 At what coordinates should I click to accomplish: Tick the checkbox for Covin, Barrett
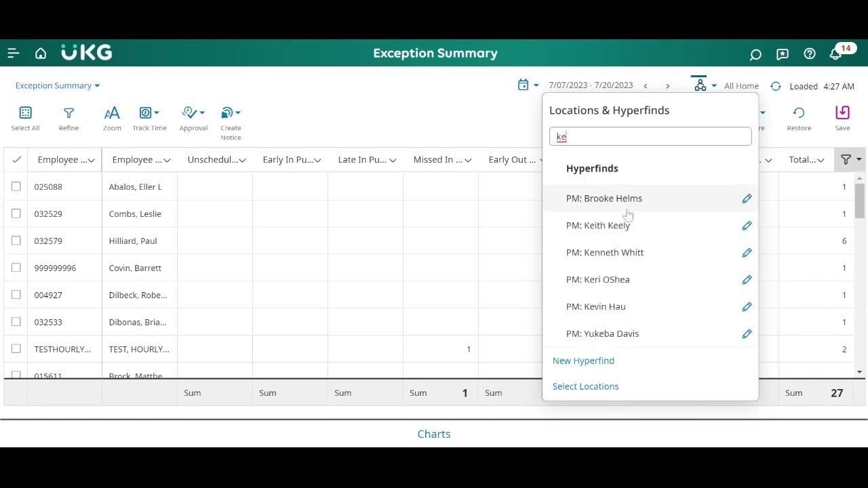[16, 268]
